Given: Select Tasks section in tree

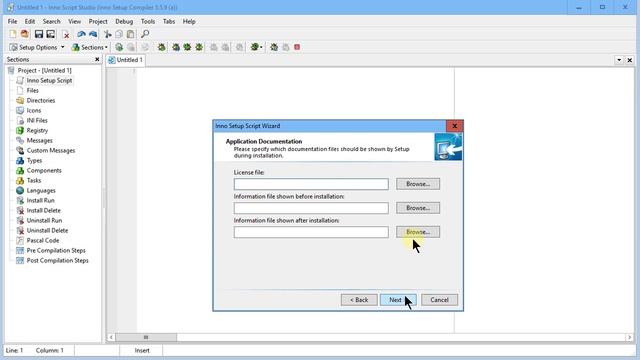Looking at the screenshot, I should click(x=34, y=180).
